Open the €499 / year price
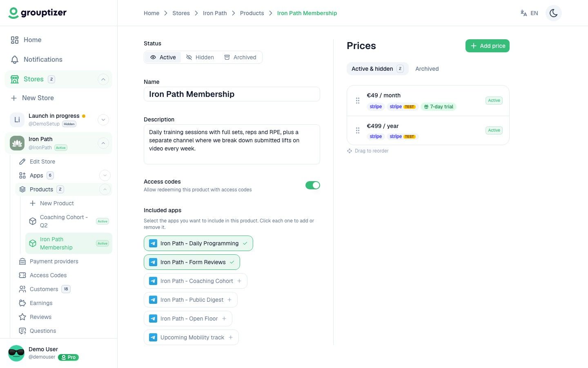588x368 pixels. pyautogui.click(x=428, y=130)
